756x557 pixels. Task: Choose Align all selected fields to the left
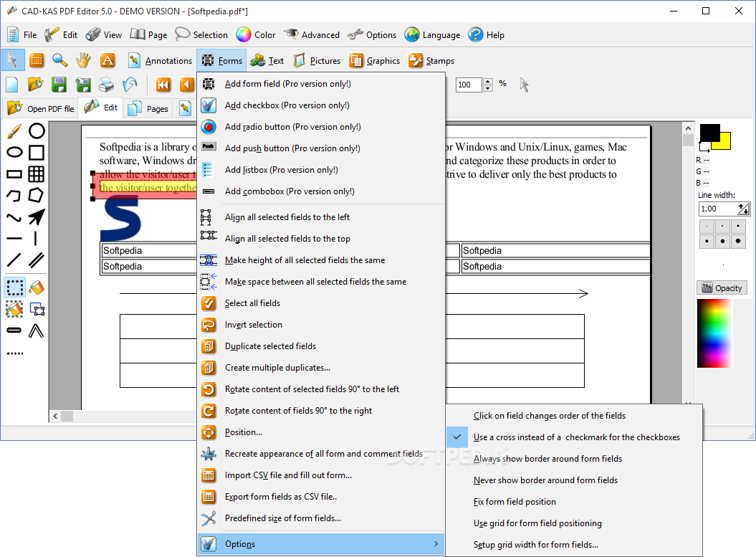pyautogui.click(x=321, y=217)
